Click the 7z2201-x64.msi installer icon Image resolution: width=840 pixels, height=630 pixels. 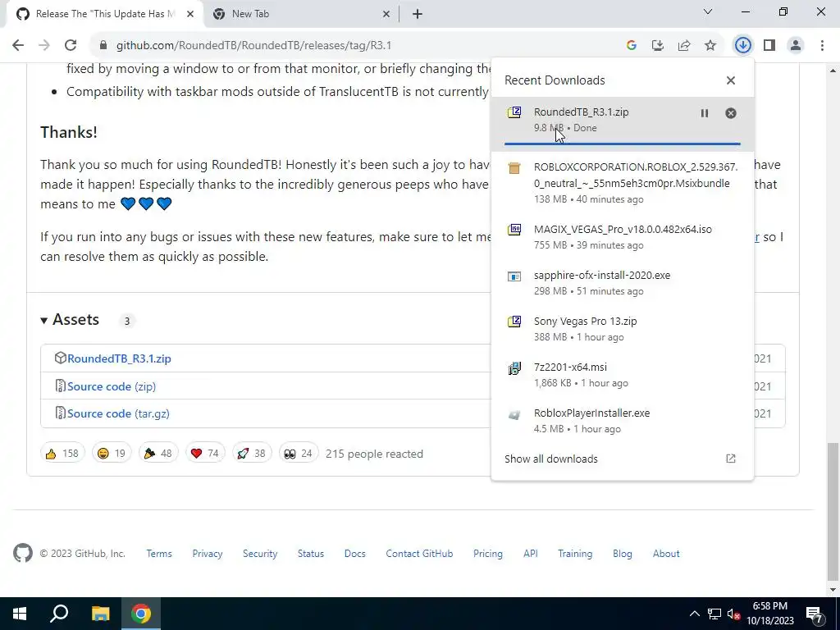click(514, 368)
